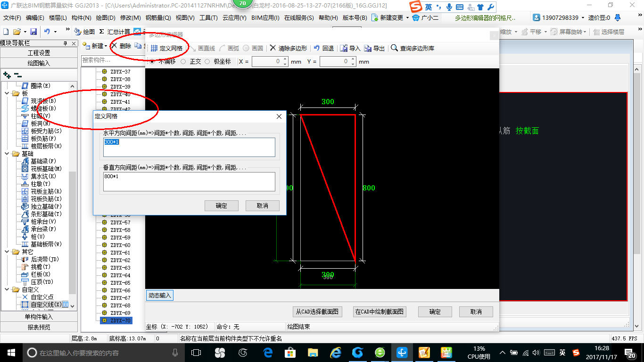This screenshot has width=644, height=362.
Task: Open the 文件(F) menu
Action: (12, 17)
